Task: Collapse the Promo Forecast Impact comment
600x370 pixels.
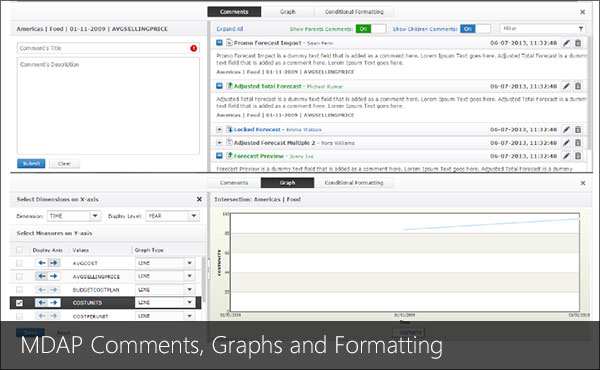Action: (x=219, y=42)
